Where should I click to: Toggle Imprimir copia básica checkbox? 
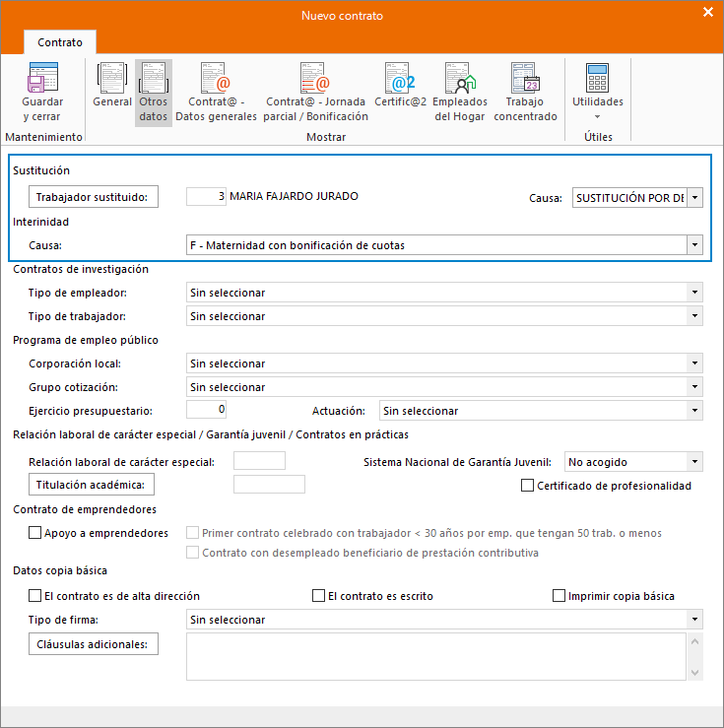tap(559, 596)
